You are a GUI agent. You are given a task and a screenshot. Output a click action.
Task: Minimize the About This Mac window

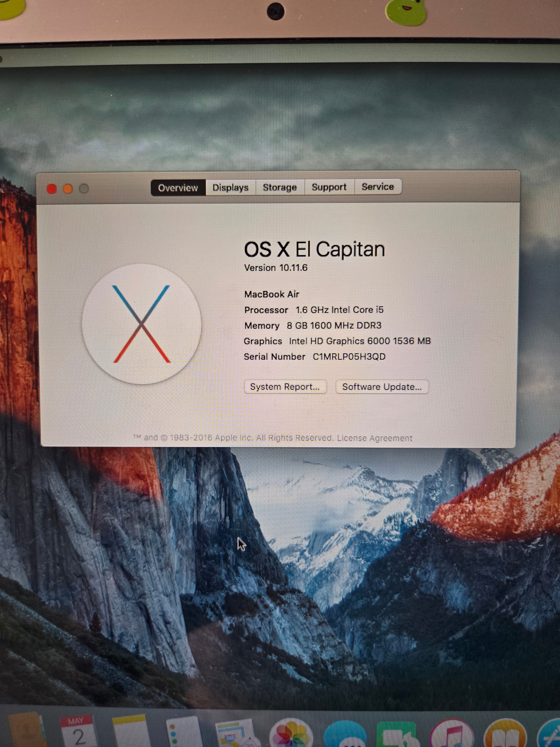pyautogui.click(x=68, y=189)
